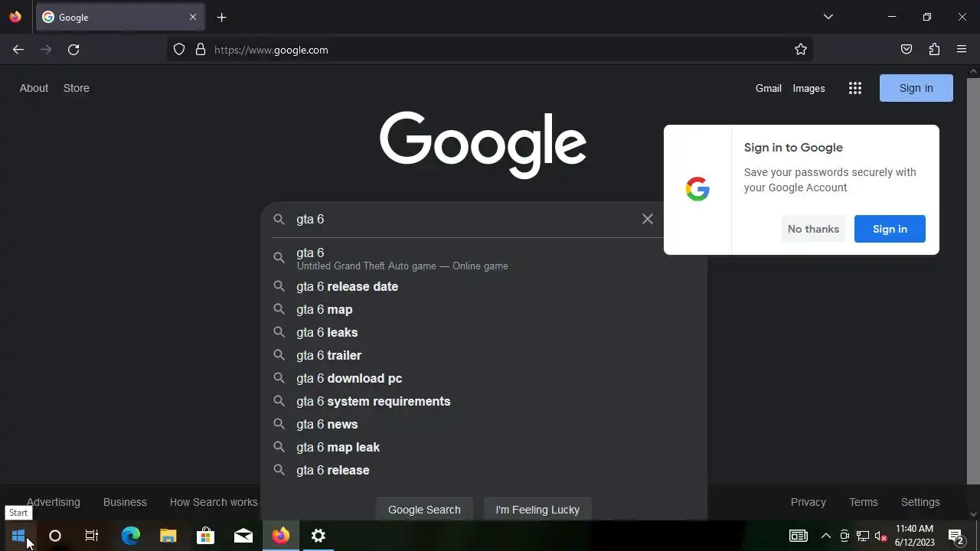The image size is (980, 551).
Task: Open the Privacy footer link
Action: pyautogui.click(x=808, y=502)
